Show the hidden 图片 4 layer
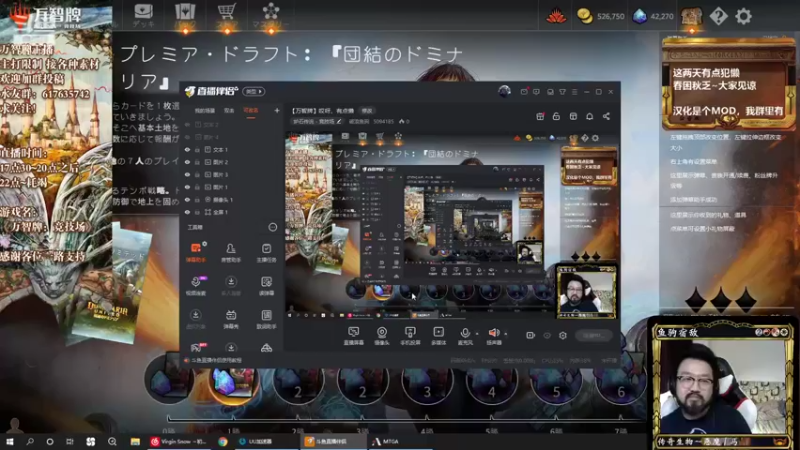The width and height of the screenshot is (800, 450). tap(187, 137)
